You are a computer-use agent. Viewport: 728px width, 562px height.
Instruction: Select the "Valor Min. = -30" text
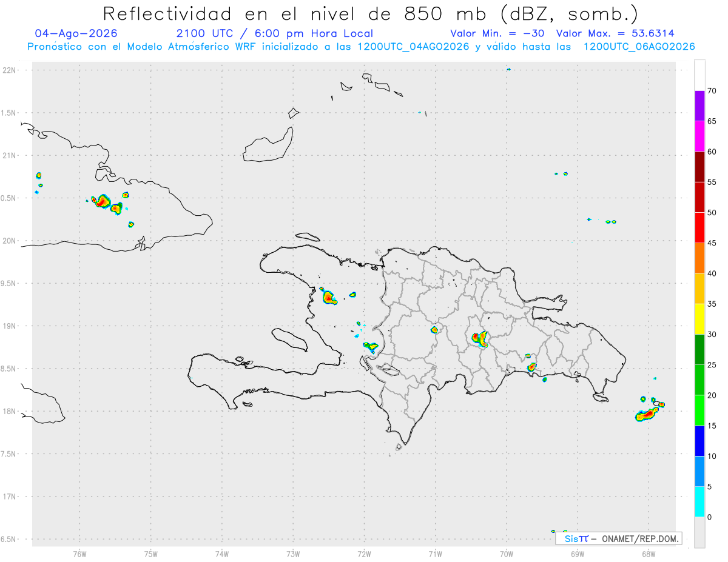coord(498,33)
